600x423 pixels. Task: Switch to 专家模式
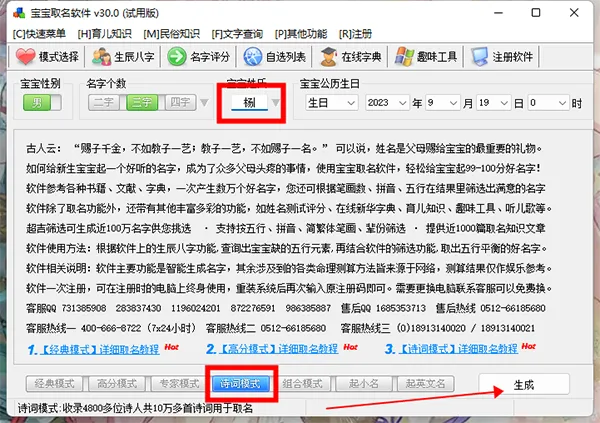179,384
